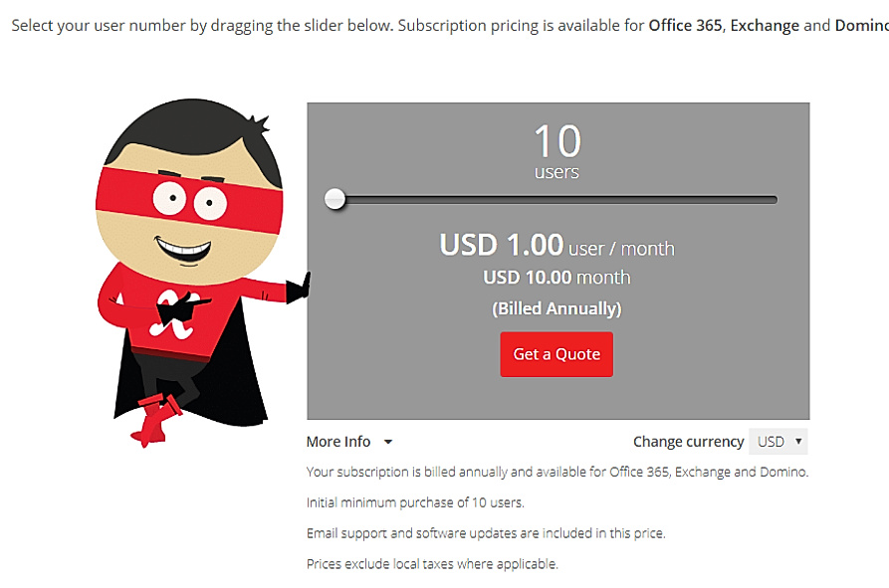Click the Billed Annually label
Viewport: 889px width, 588px height.
pos(556,308)
